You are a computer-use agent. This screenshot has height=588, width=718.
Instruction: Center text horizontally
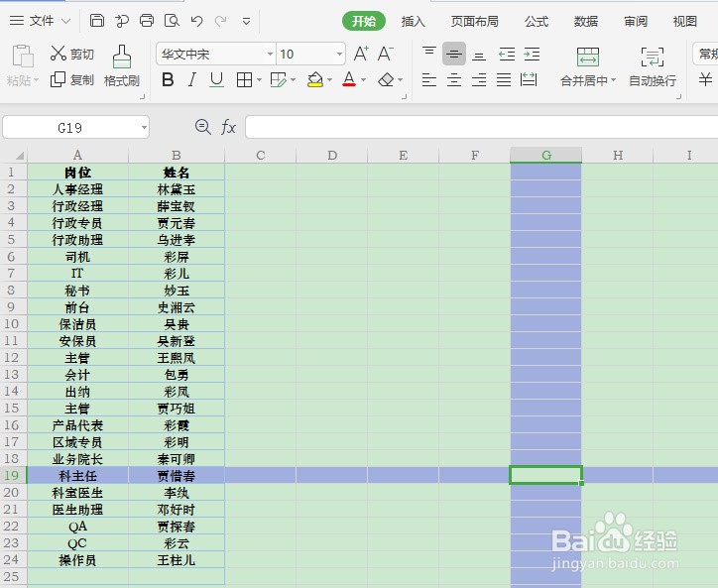(454, 80)
